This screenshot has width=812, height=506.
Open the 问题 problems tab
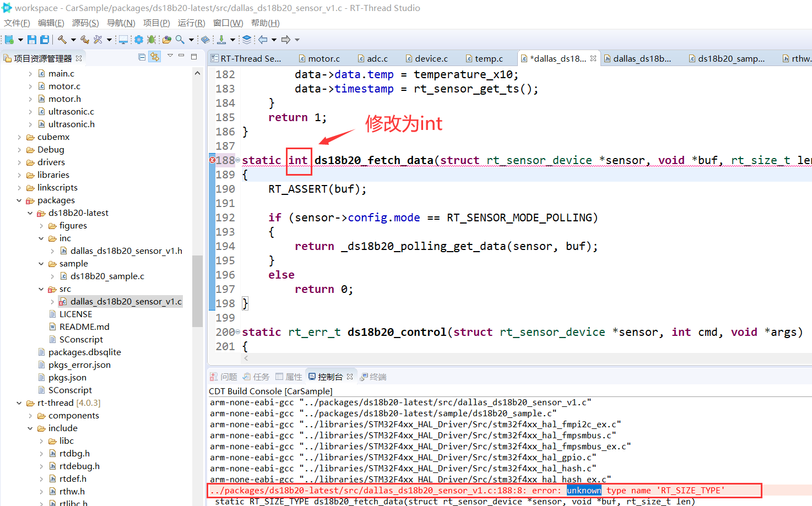[224, 377]
